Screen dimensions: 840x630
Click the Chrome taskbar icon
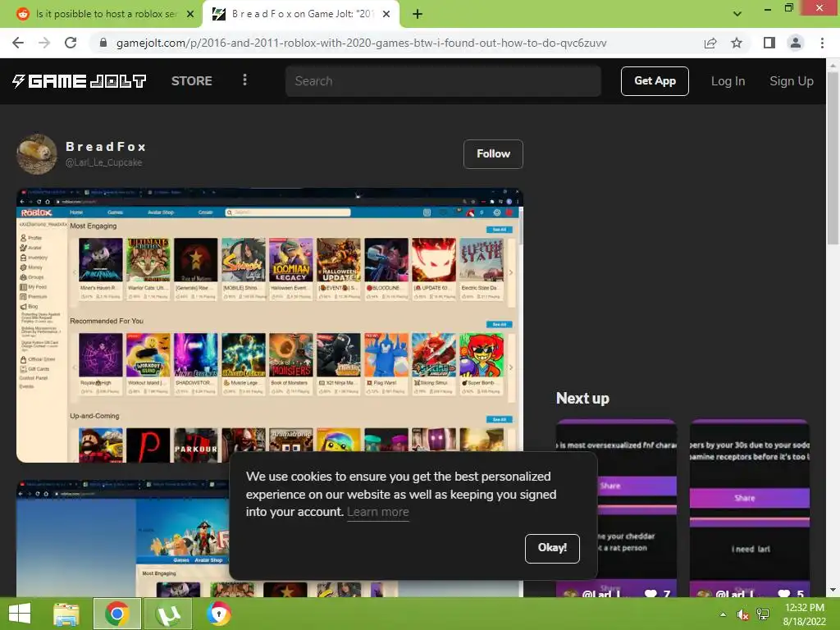point(117,614)
